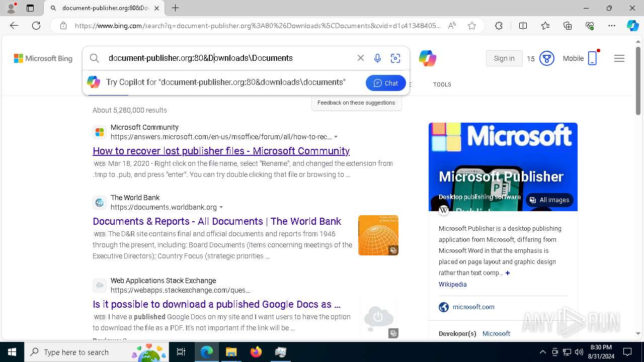Open the Windows Start menu

tap(12, 352)
